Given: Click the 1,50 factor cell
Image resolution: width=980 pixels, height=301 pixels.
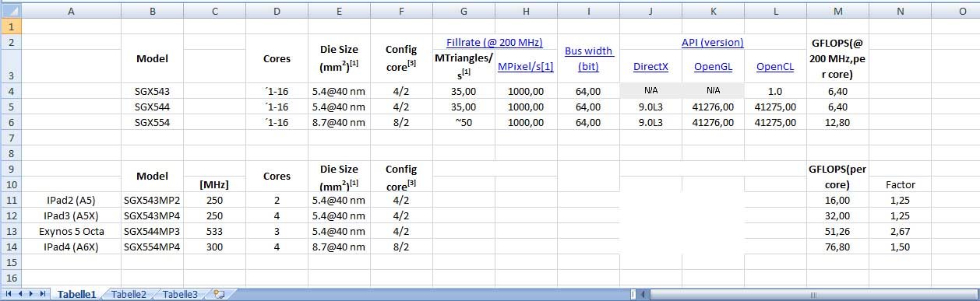Looking at the screenshot, I should click(x=900, y=247).
